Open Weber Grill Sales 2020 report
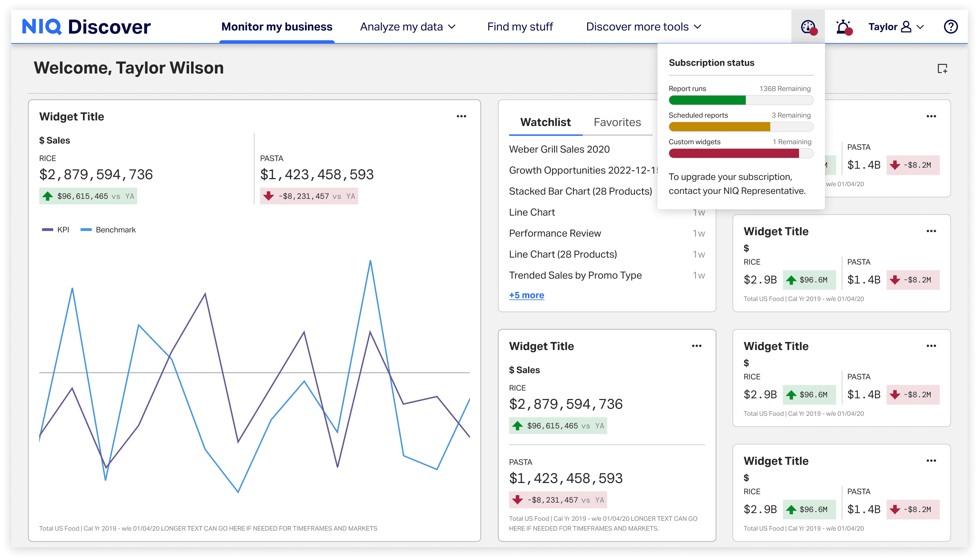Image resolution: width=979 pixels, height=560 pixels. coord(559,149)
